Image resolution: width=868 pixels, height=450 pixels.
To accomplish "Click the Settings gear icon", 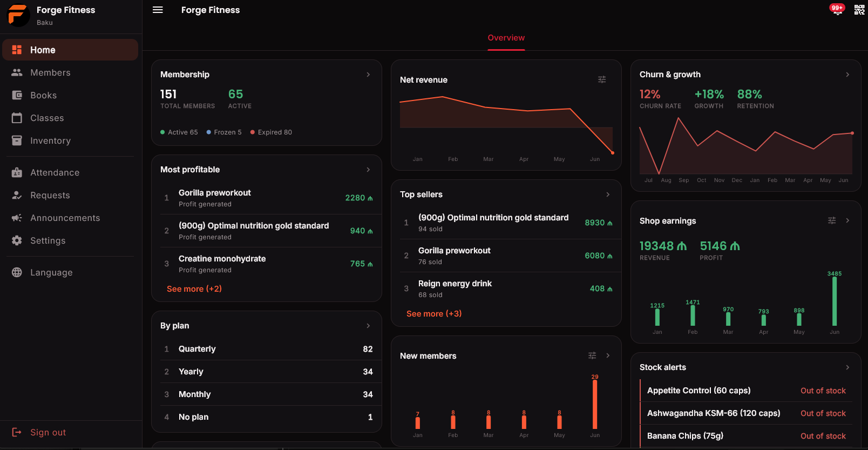I will point(17,240).
